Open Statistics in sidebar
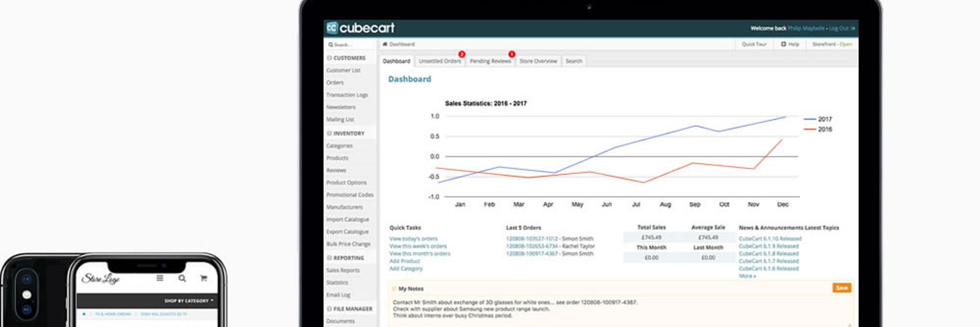This screenshot has height=327, width=980. tap(337, 283)
